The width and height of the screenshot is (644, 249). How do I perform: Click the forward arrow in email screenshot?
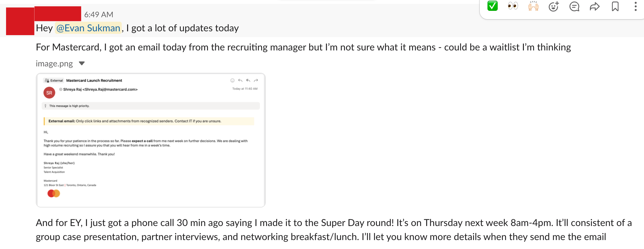coord(256,80)
